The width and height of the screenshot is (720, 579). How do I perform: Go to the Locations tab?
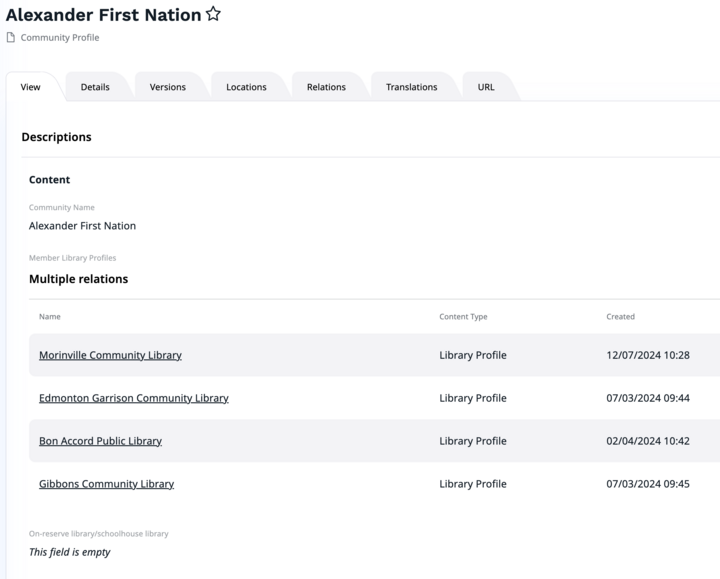click(x=246, y=87)
